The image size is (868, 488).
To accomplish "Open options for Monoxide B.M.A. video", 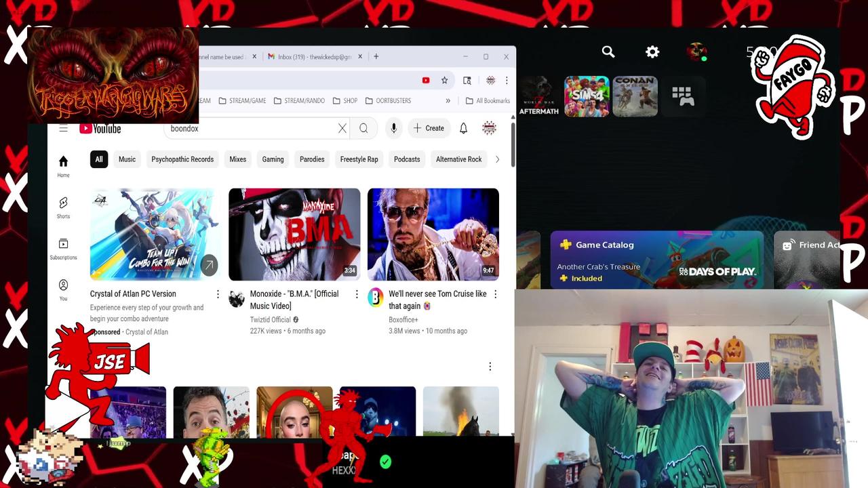I will pos(357,294).
